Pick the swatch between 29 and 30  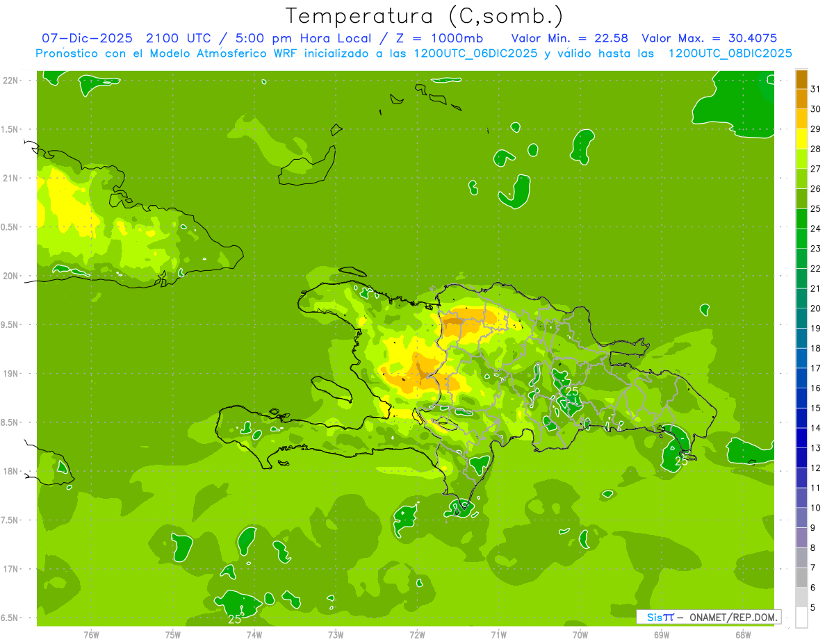802,119
